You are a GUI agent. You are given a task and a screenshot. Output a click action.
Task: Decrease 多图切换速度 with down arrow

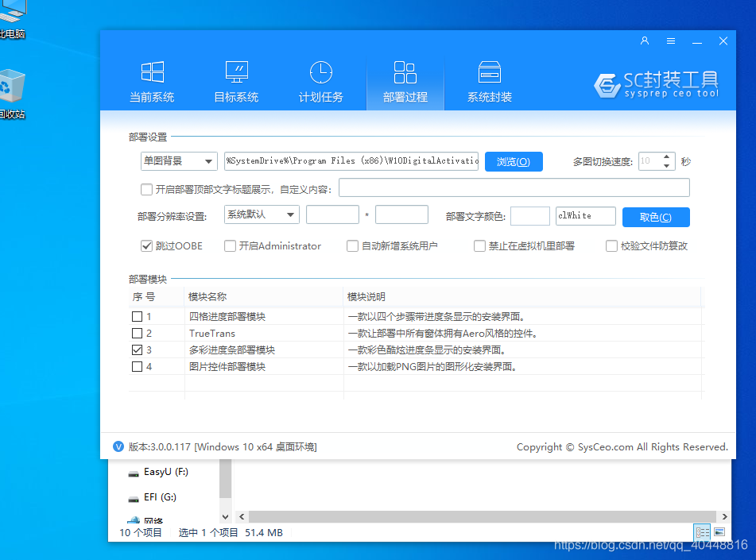[666, 166]
